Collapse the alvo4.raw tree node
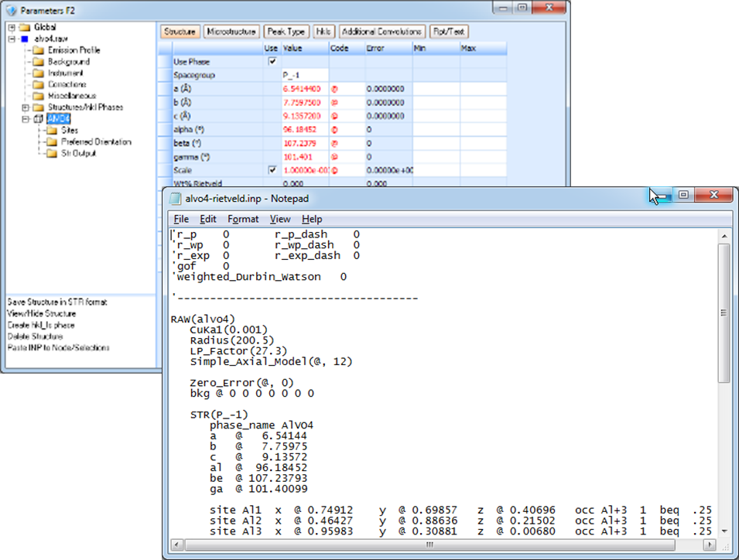 (12, 39)
